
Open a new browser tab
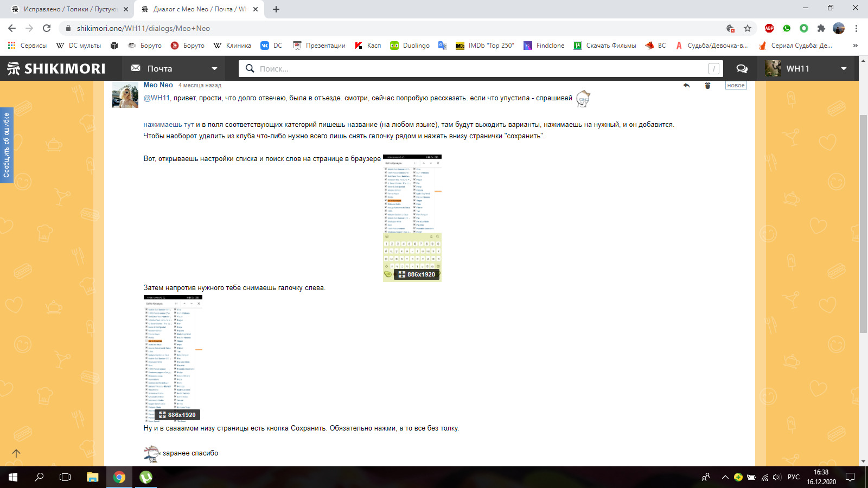coord(276,9)
